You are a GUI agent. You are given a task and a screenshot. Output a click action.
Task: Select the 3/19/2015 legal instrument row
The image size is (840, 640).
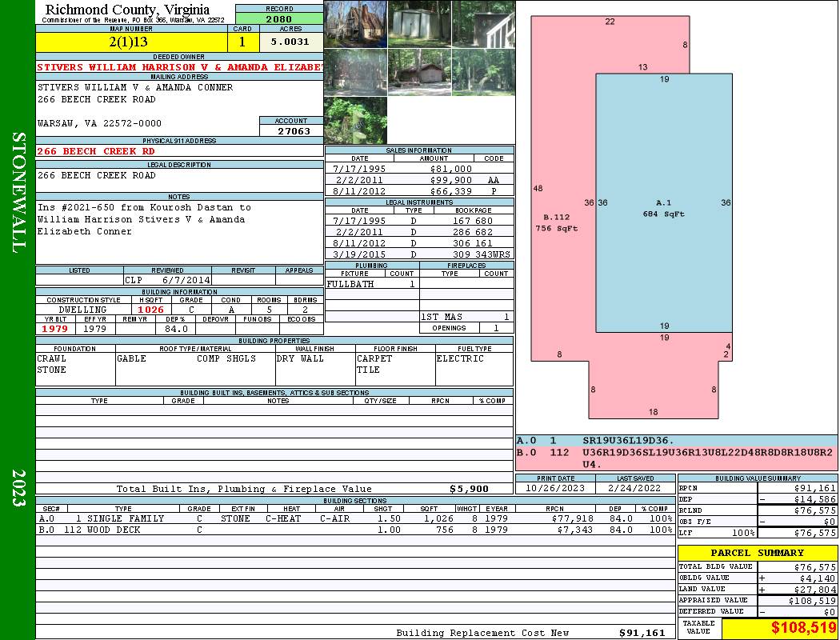(419, 254)
